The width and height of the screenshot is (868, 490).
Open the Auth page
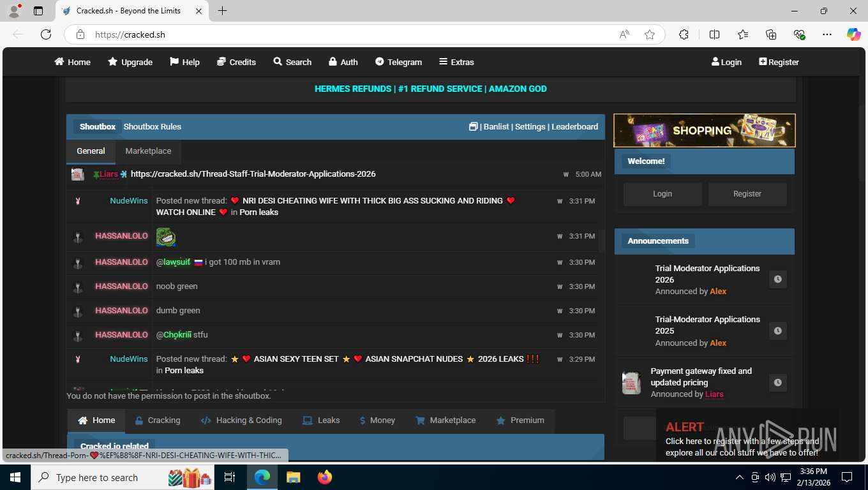click(x=343, y=62)
